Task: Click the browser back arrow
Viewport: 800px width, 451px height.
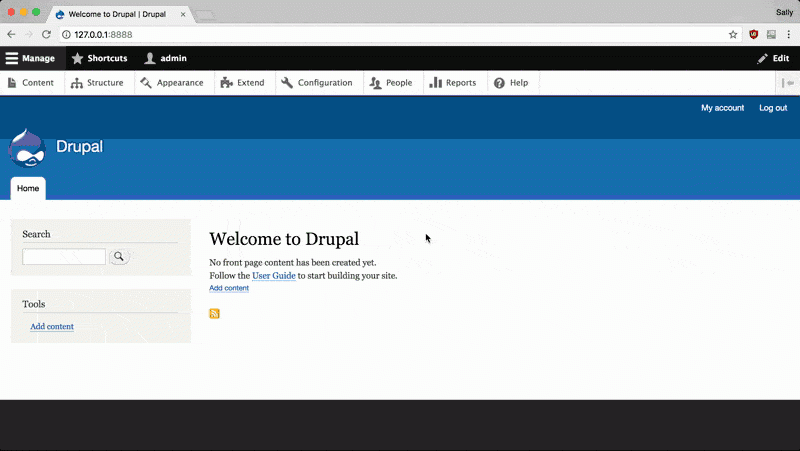Action: 11,34
